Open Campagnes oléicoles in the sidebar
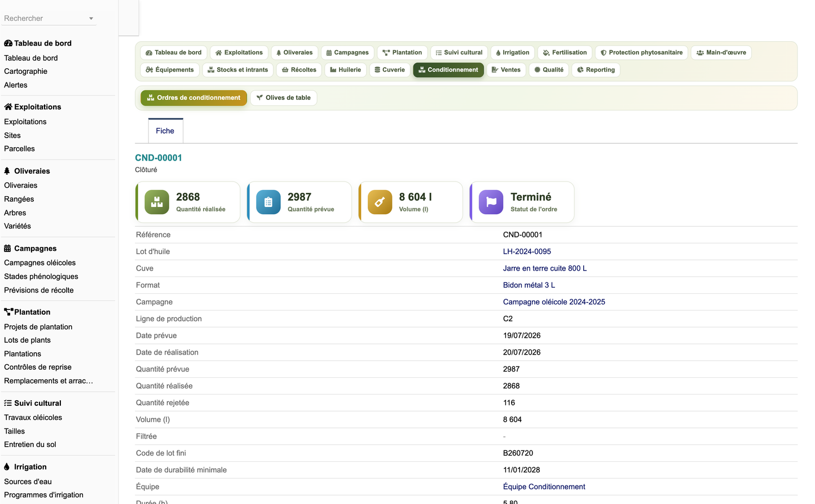This screenshot has height=504, width=815. coord(40,263)
